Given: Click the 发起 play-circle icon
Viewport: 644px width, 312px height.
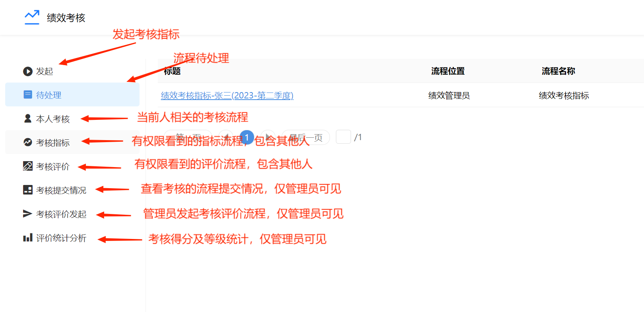Looking at the screenshot, I should pos(28,71).
